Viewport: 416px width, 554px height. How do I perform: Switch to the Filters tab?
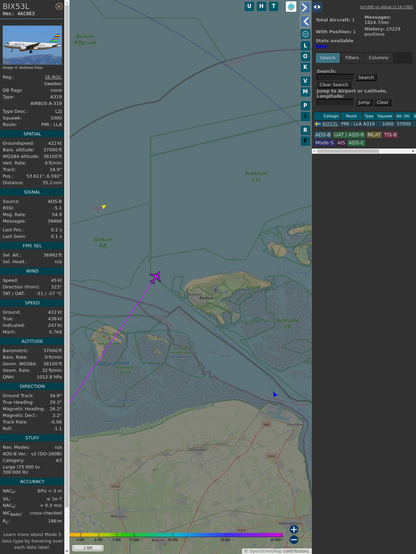click(352, 58)
